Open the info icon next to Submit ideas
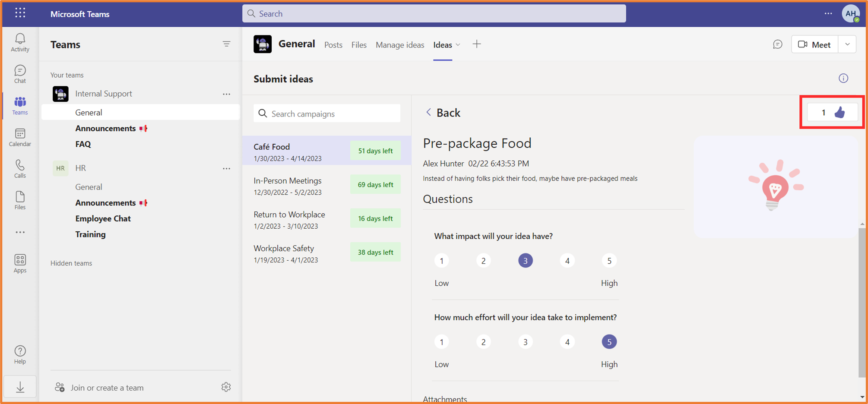 (x=843, y=78)
